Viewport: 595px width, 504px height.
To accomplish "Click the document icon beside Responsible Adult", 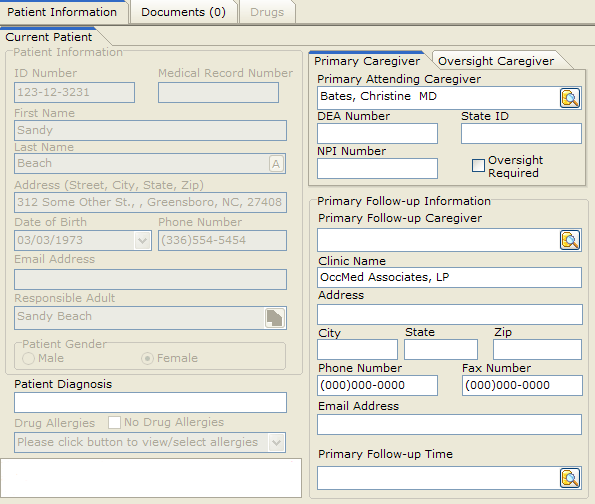I will (274, 318).
